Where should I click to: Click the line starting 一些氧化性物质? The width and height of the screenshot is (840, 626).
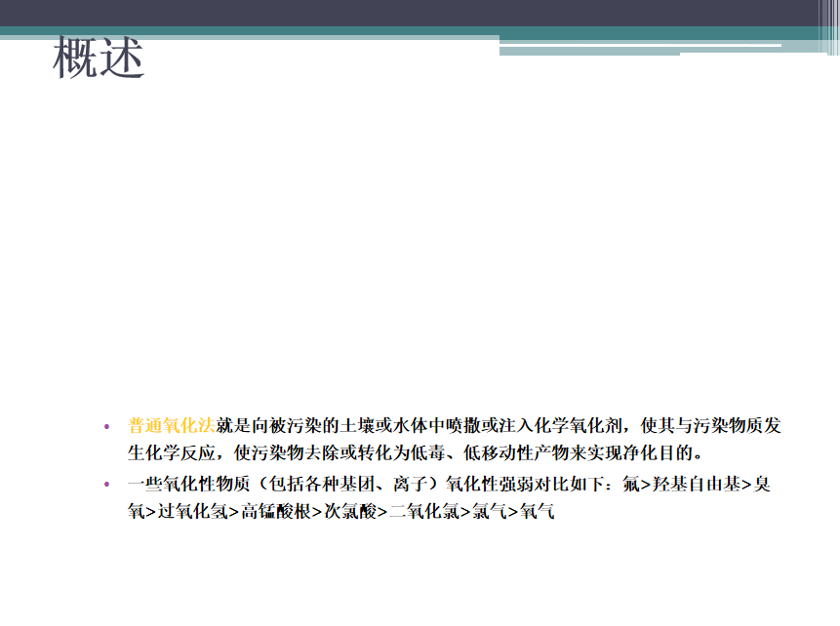449,484
